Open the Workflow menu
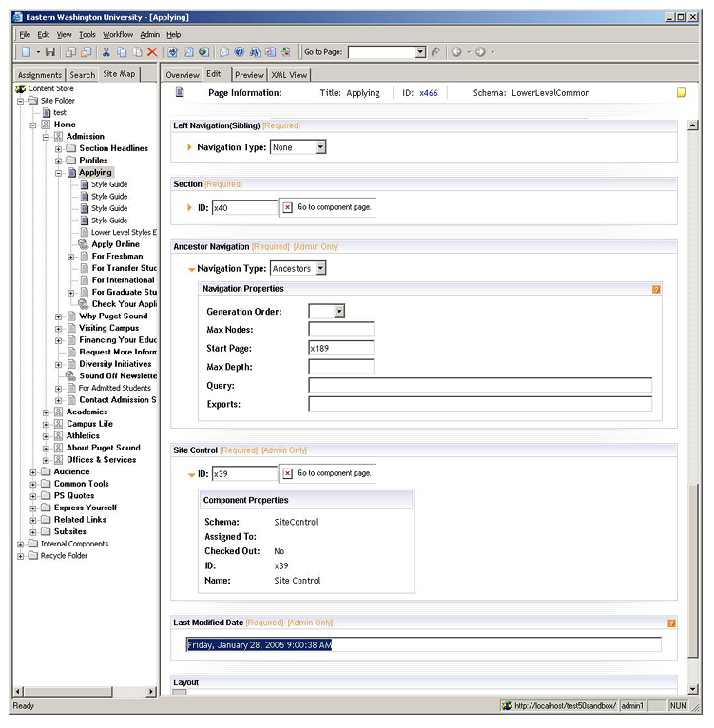The height and width of the screenshot is (728, 714). pos(118,34)
